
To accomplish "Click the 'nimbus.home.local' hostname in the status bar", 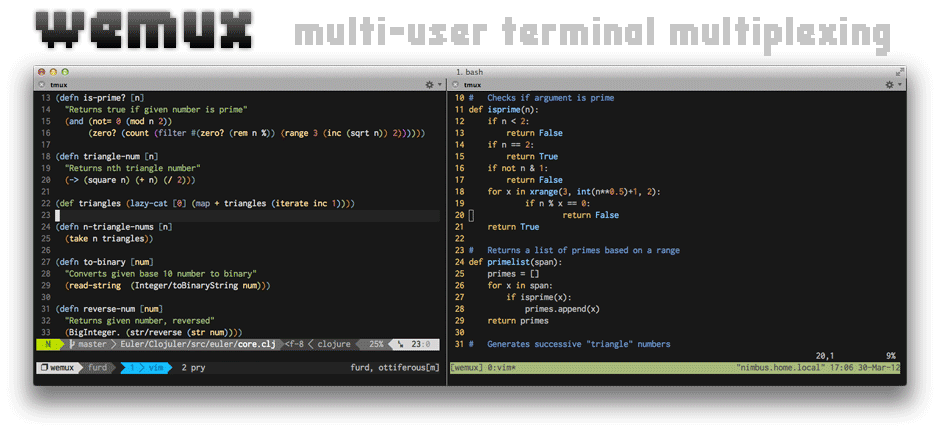I will 780,367.
